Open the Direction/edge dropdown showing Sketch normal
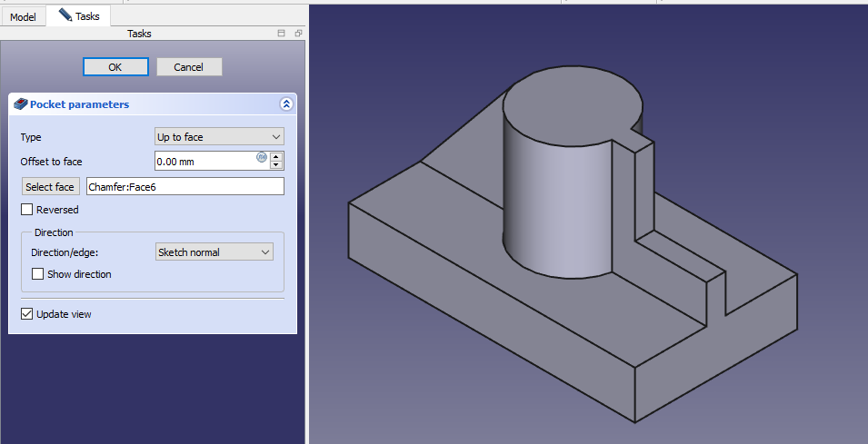This screenshot has width=868, height=444. pyautogui.click(x=214, y=252)
